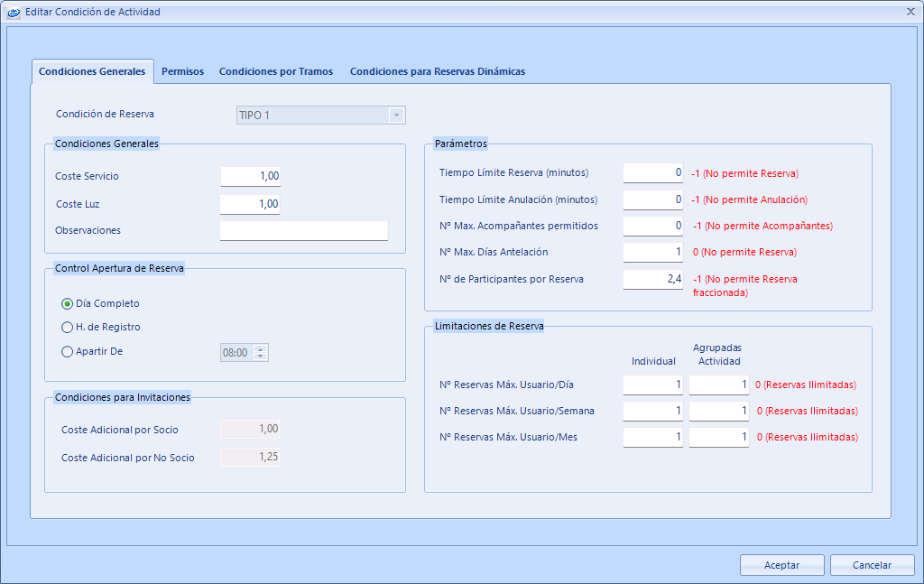Edit the Tiempo Límite Reserva minutes field
This screenshot has width=924, height=584.
[652, 173]
